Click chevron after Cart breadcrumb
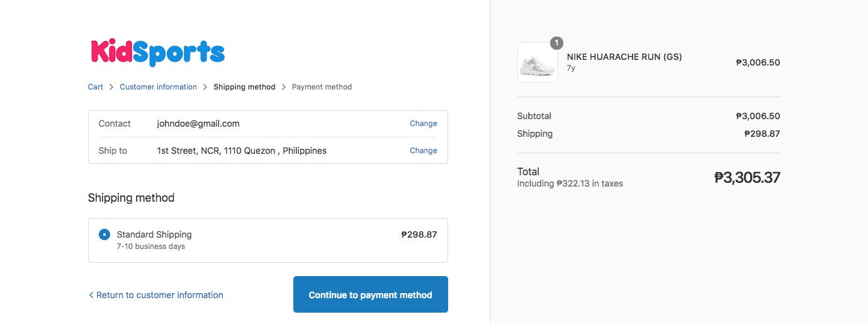The height and width of the screenshot is (324, 868). coord(111,87)
